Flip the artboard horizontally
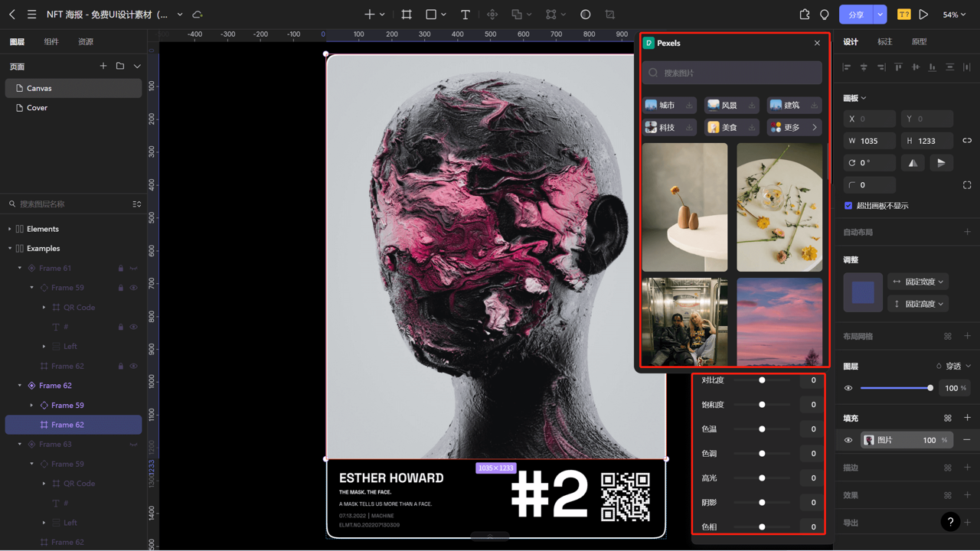The image size is (980, 551). coord(913,163)
